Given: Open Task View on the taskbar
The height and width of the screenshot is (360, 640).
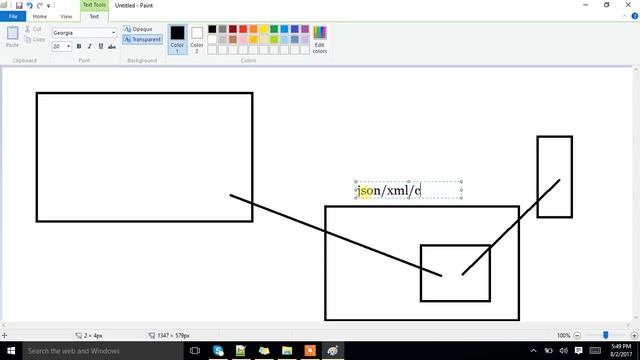Looking at the screenshot, I should coord(195,351).
